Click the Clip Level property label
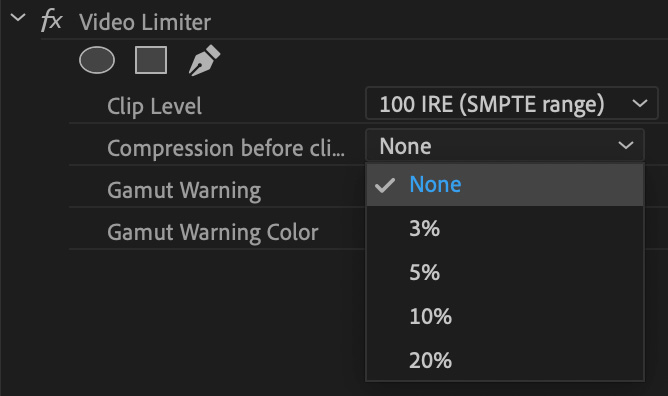Image resolution: width=668 pixels, height=396 pixels. point(154,106)
